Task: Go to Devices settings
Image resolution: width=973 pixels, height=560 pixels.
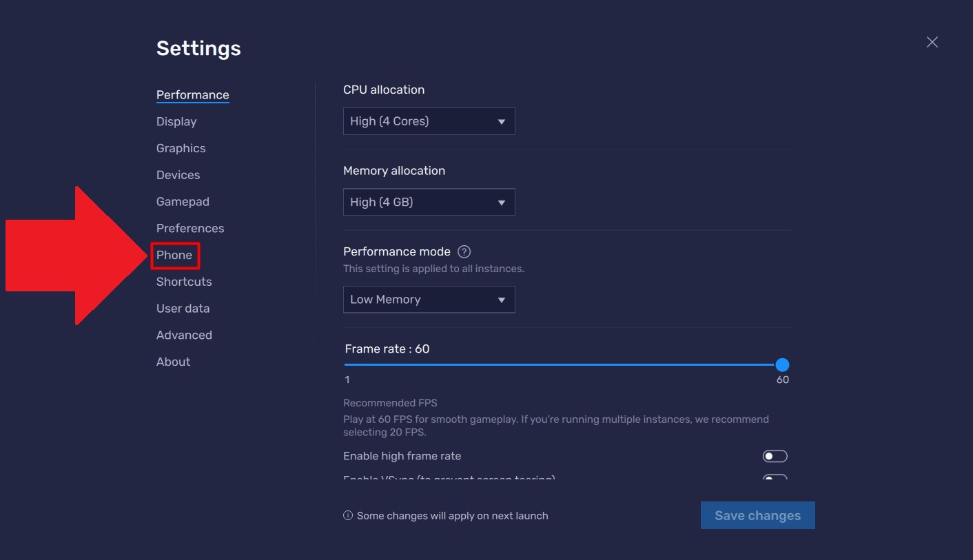Action: (178, 174)
